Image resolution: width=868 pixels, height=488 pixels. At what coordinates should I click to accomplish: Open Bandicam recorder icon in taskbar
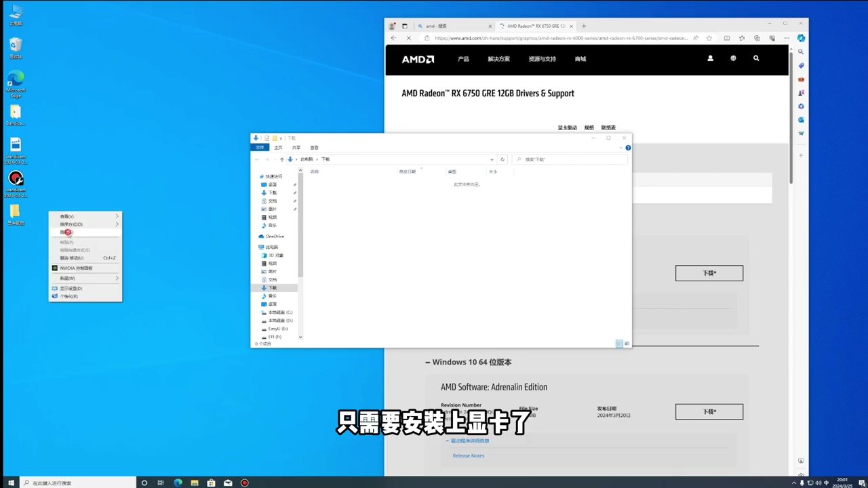[245, 483]
